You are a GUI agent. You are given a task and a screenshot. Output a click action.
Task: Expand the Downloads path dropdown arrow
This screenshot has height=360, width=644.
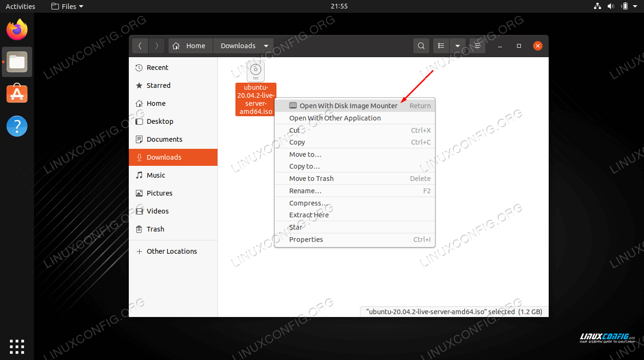tap(266, 46)
